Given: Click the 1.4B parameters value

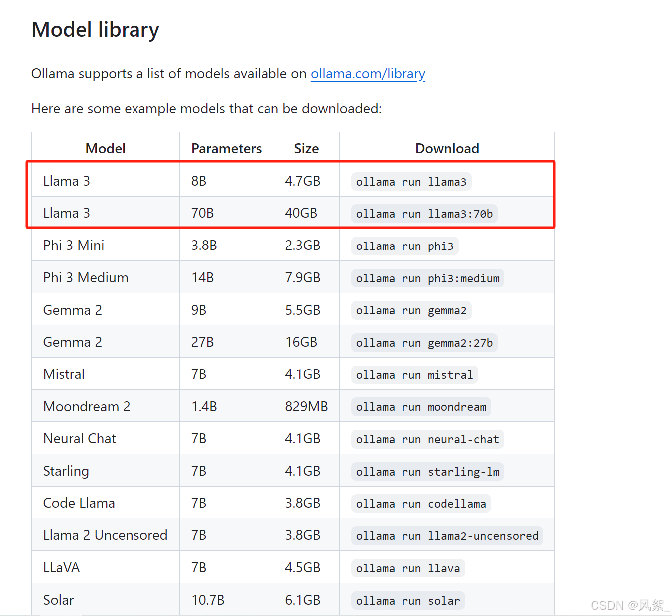Looking at the screenshot, I should coord(204,406).
